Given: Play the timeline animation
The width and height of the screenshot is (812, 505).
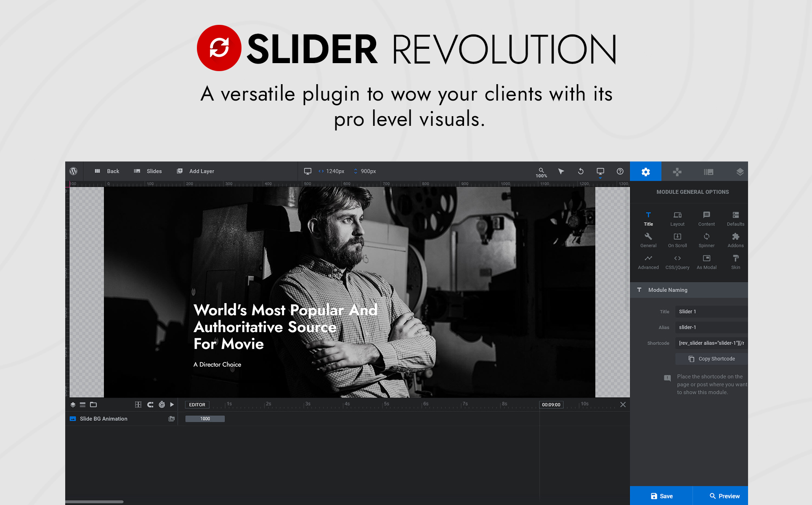Looking at the screenshot, I should 172,404.
